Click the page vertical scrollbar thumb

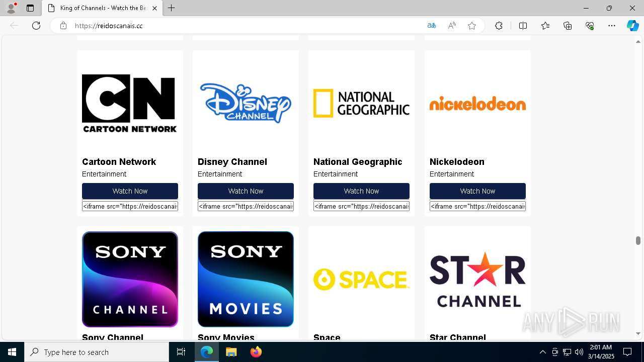click(x=638, y=240)
